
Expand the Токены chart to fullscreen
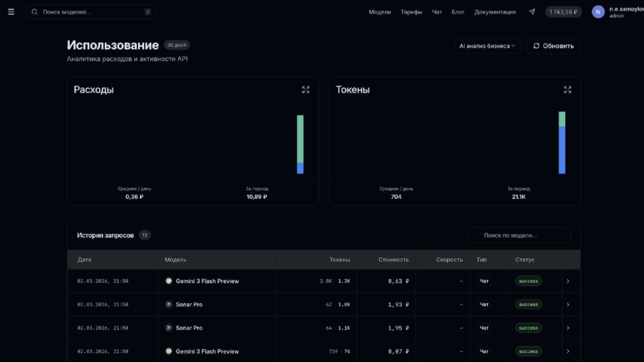click(567, 90)
